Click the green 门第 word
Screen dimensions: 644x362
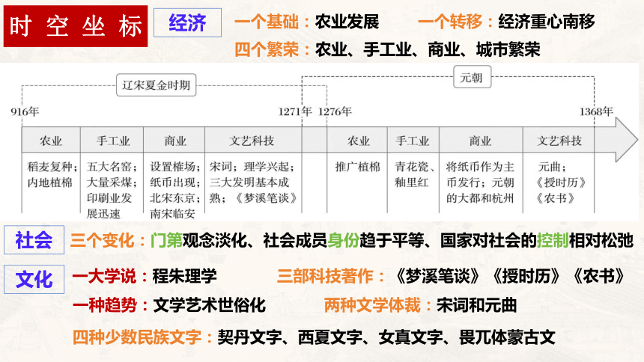(166, 240)
